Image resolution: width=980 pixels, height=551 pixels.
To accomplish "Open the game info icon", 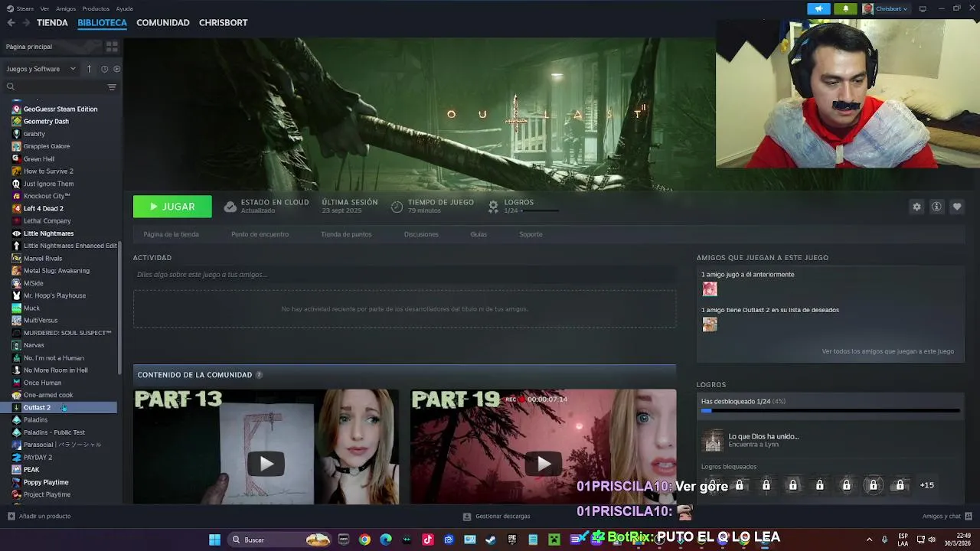I will pos(936,207).
